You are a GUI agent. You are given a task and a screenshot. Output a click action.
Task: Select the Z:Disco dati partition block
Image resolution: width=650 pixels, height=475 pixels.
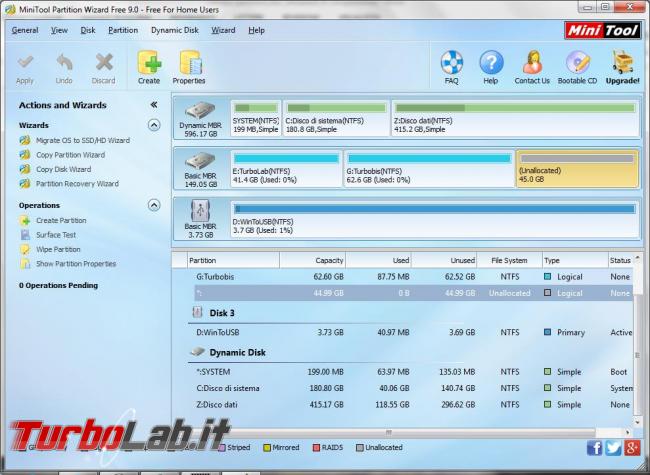[x=515, y=118]
